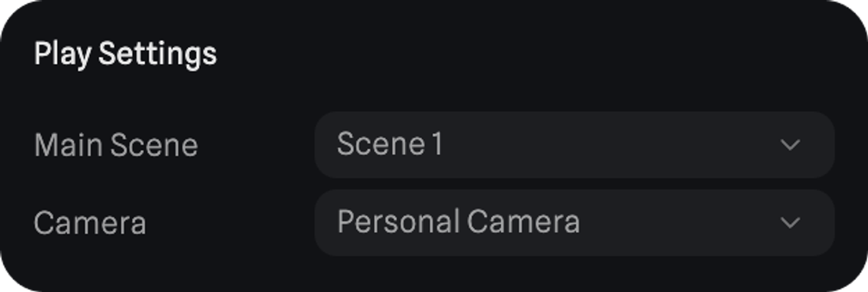This screenshot has width=868, height=292.
Task: Toggle open the Main Scene selector chevron
Action: (789, 145)
